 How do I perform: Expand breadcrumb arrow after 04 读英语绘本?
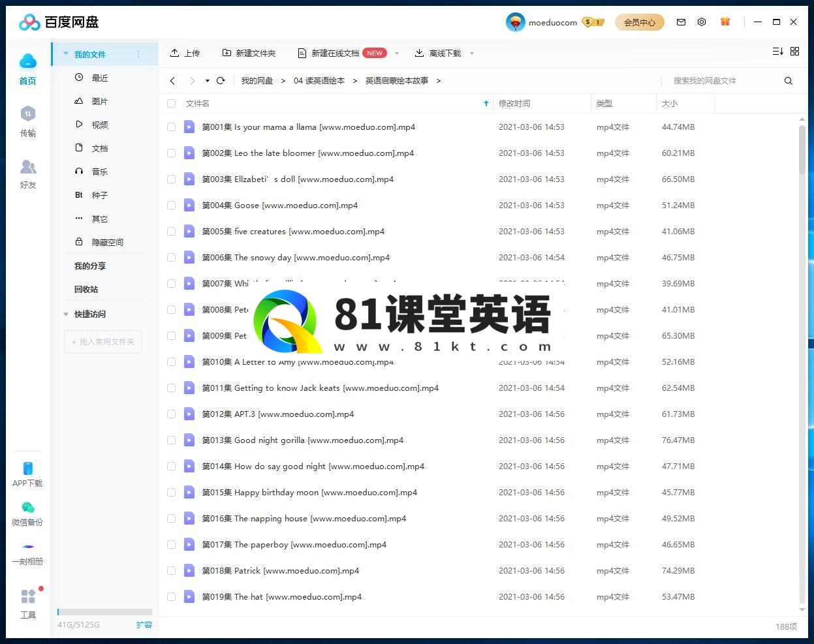355,81
